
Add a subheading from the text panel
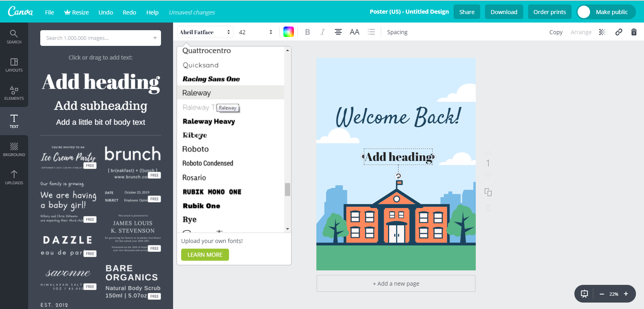coord(101,106)
